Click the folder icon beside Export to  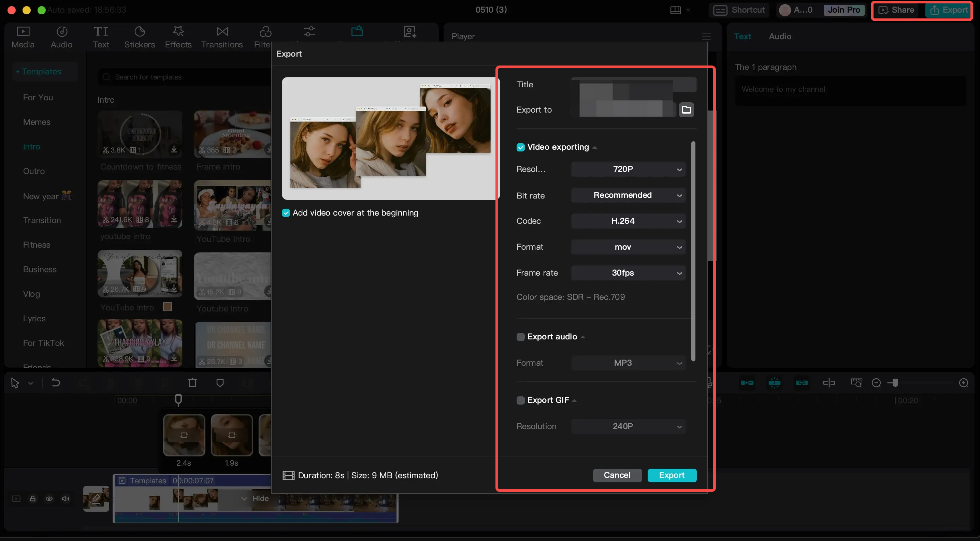(686, 110)
